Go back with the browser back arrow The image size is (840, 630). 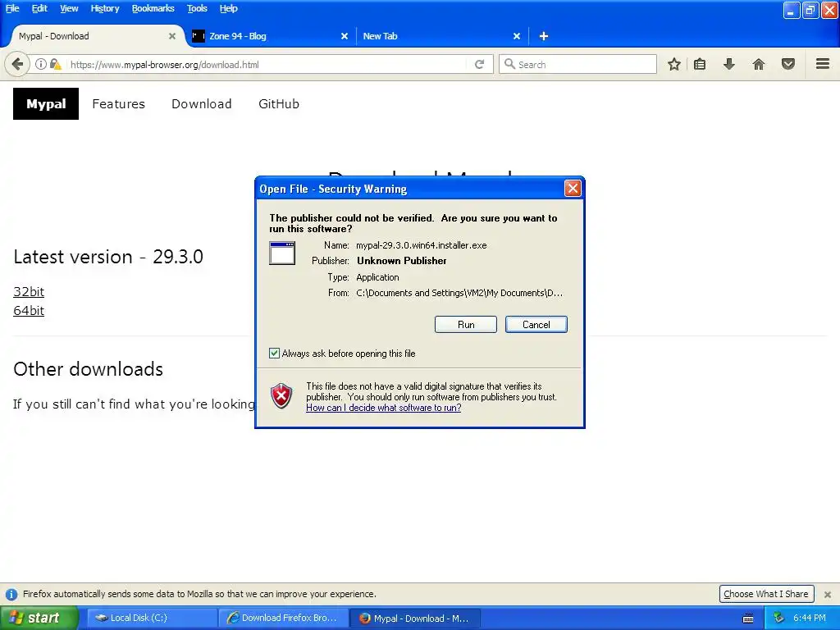[x=17, y=64]
